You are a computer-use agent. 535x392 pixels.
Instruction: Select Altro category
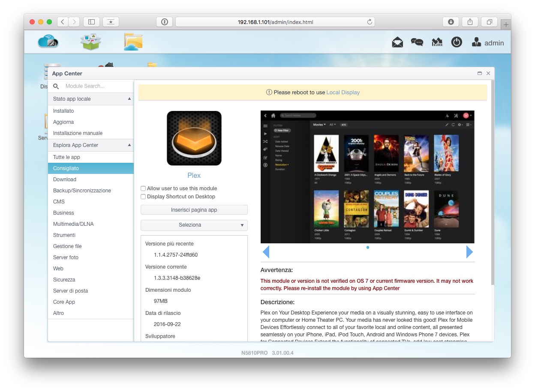tap(91, 313)
